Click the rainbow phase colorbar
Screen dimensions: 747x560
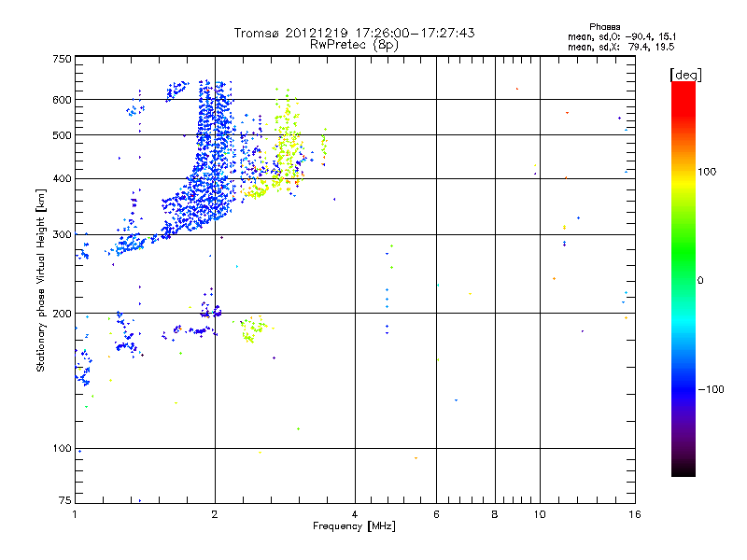click(x=684, y=278)
